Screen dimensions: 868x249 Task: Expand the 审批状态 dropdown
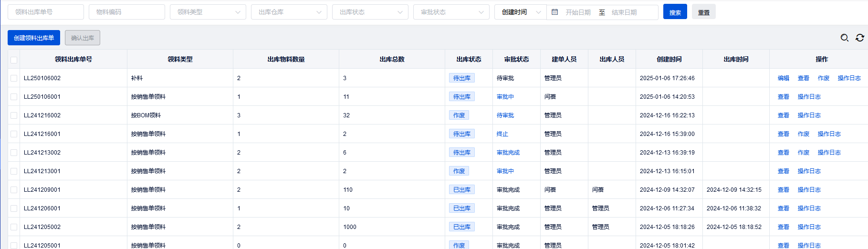pos(451,12)
